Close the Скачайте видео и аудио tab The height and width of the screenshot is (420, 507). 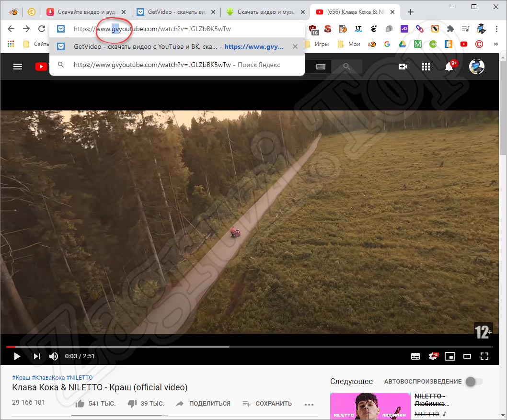click(124, 12)
